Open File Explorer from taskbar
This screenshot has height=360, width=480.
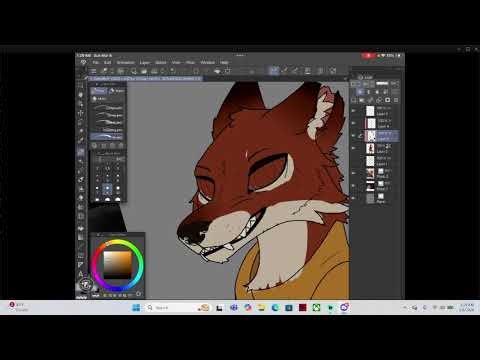pos(261,308)
